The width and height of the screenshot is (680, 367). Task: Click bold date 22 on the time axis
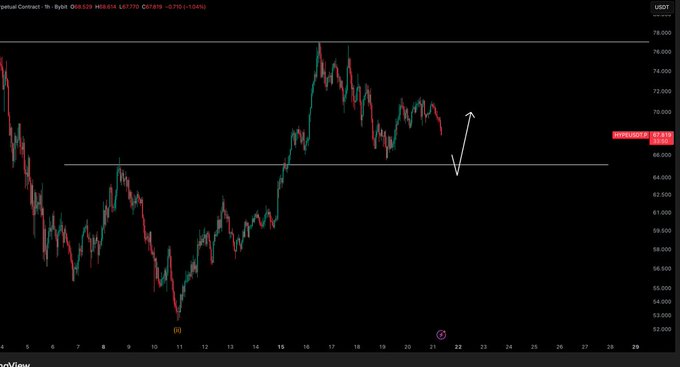(458, 347)
